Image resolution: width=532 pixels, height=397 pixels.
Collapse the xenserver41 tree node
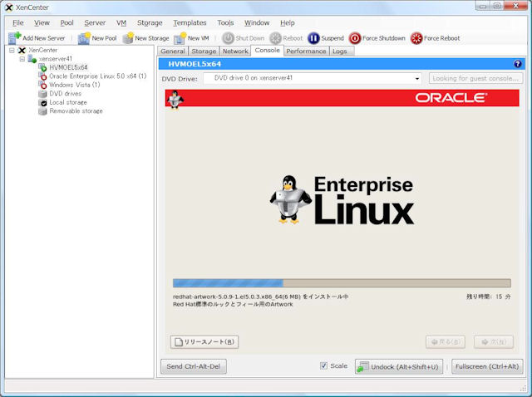22,59
